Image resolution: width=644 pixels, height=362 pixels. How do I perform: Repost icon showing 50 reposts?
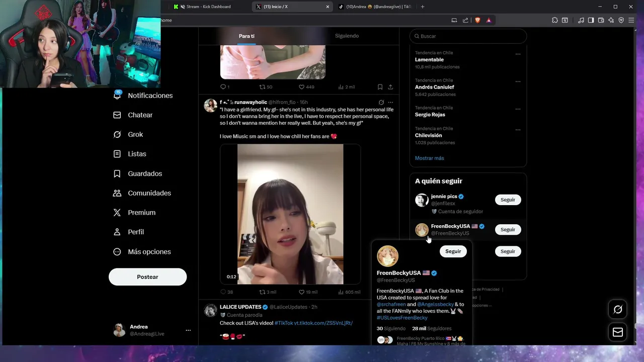(262, 87)
